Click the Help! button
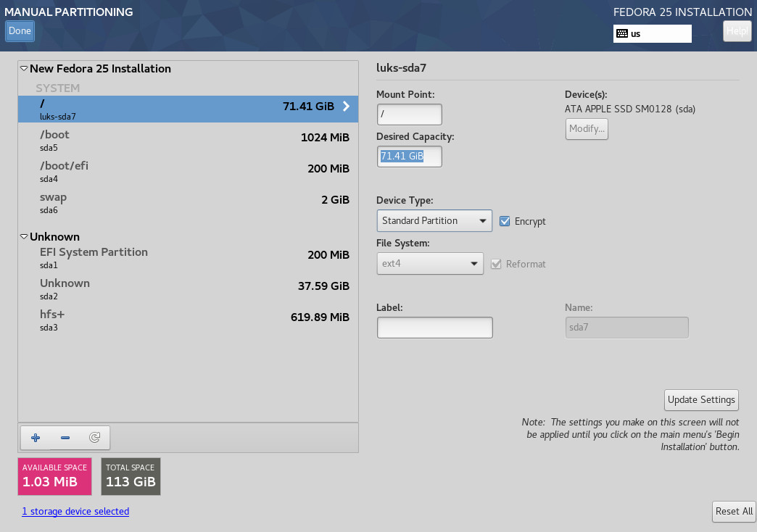757x532 pixels. [x=737, y=31]
